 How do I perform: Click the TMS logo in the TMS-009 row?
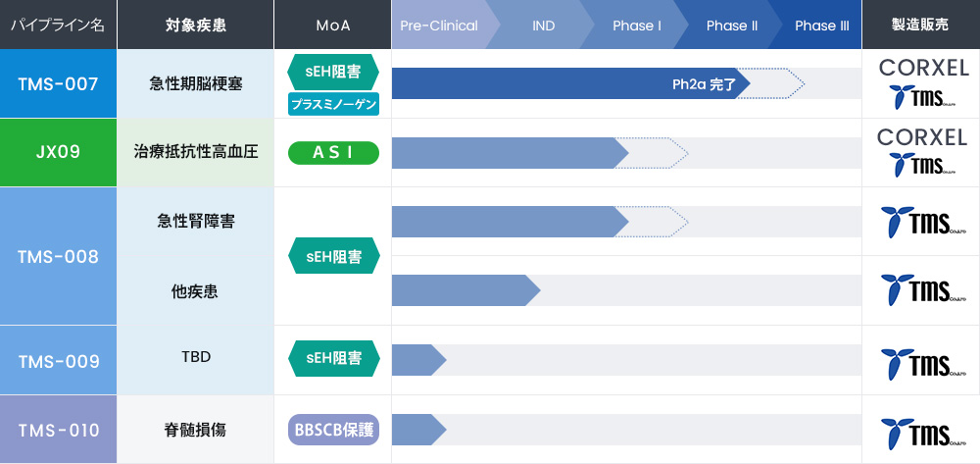coord(921,361)
